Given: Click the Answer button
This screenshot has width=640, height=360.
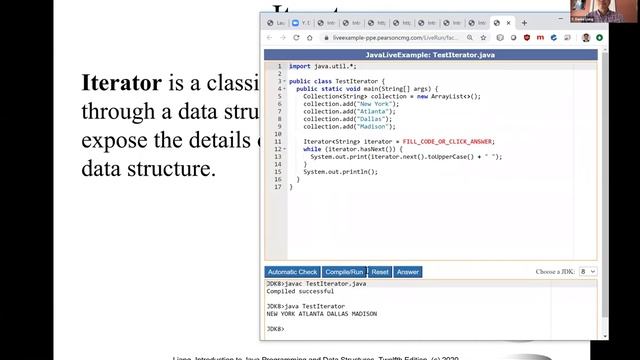Looking at the screenshot, I should [x=408, y=272].
